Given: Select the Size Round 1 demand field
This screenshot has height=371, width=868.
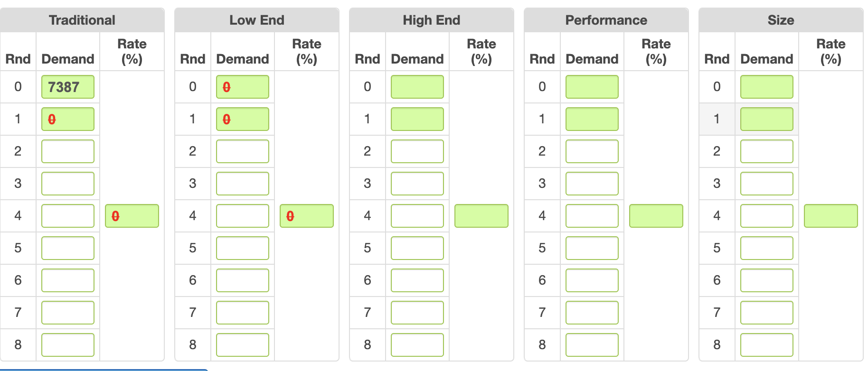Looking at the screenshot, I should click(766, 119).
